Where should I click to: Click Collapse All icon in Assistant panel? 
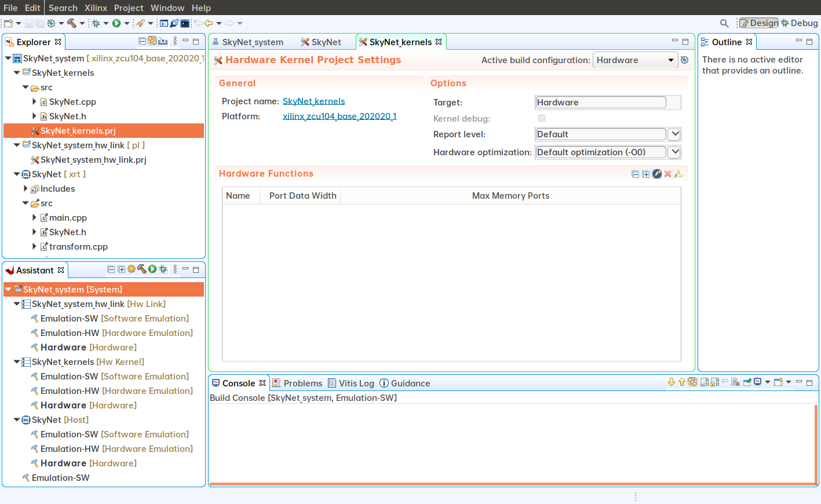click(x=111, y=269)
